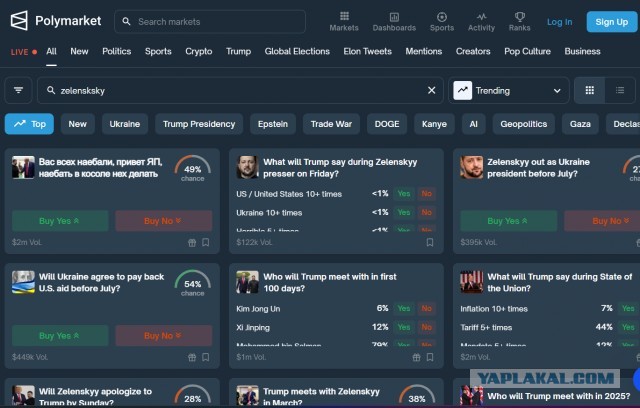
Task: Click the zelensksky filter search field
Action: 240,90
